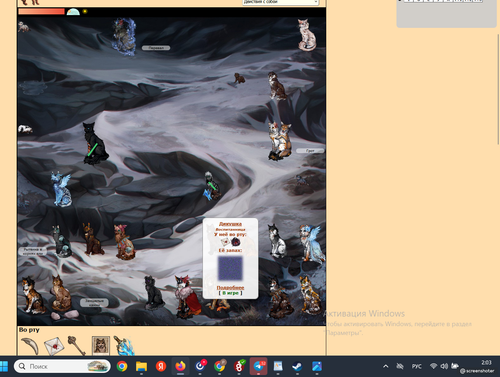Click the yellow sun icon in top bar
The width and height of the screenshot is (500, 377).
[85, 12]
